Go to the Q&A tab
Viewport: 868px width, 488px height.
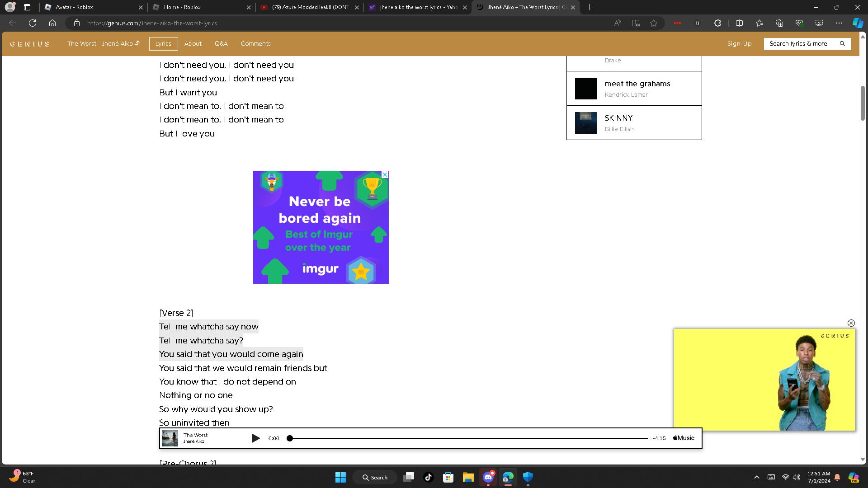click(x=221, y=43)
